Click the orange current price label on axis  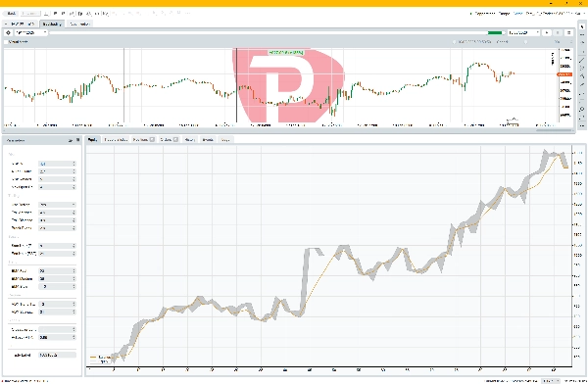click(564, 74)
